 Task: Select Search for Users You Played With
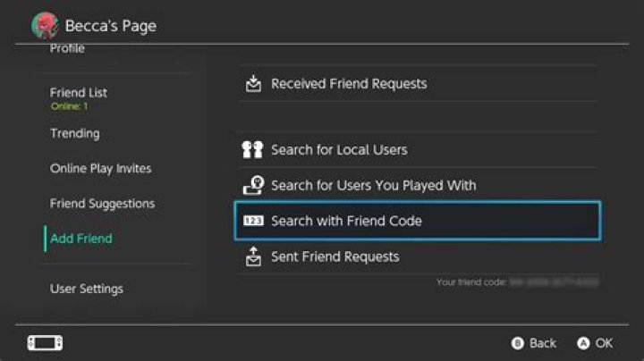(418, 185)
